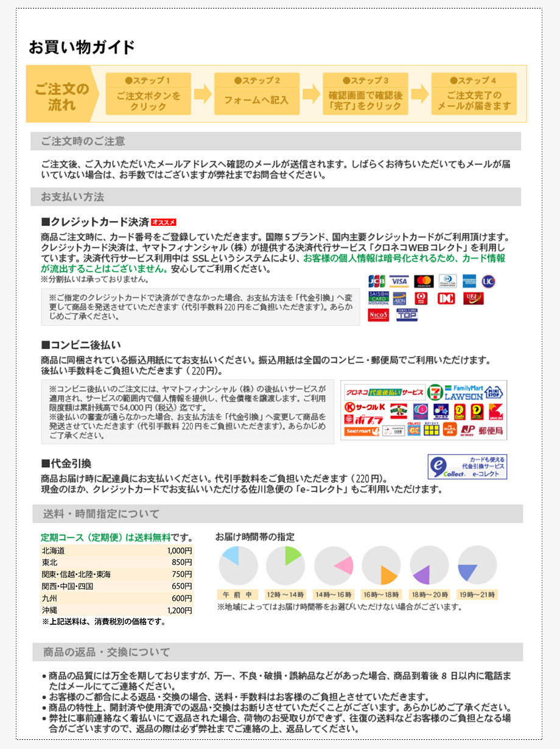Click the green-wedge 12–14時 clock chart
560x749 pixels.
tap(285, 565)
